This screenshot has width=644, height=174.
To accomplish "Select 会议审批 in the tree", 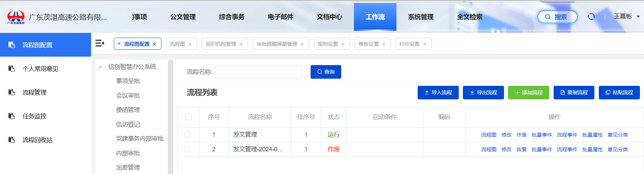I will (x=128, y=96).
